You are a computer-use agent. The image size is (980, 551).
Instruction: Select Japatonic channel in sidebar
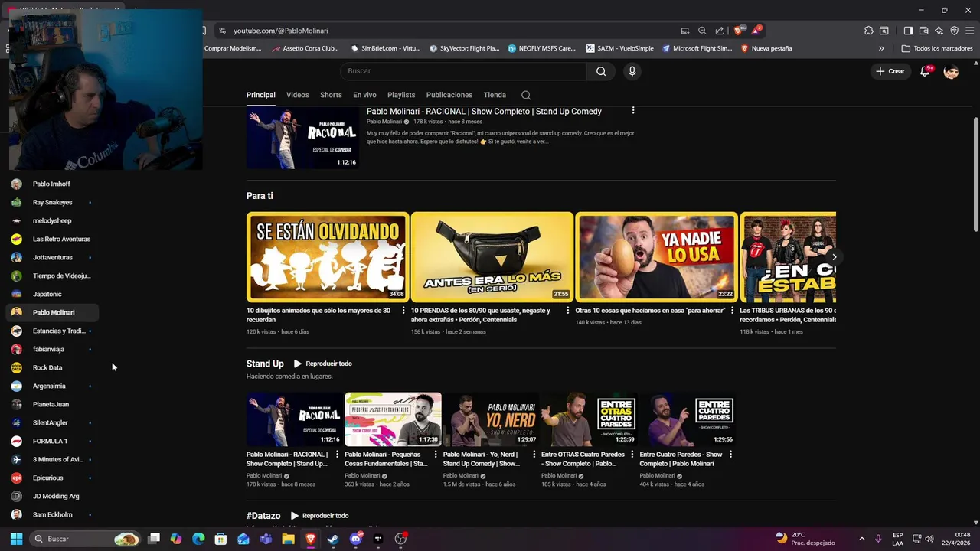point(52,294)
